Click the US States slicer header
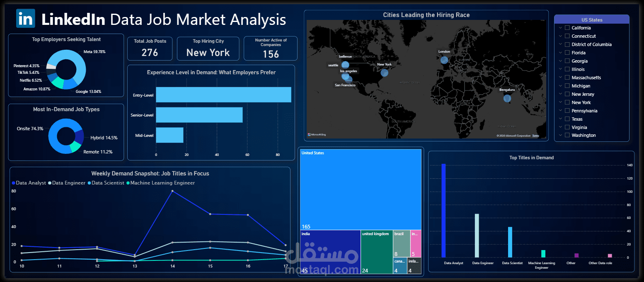Viewport: 644px width, 282px height. coord(592,19)
